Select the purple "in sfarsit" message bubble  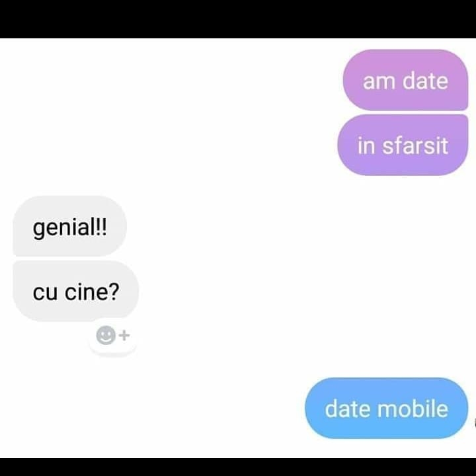click(x=403, y=145)
